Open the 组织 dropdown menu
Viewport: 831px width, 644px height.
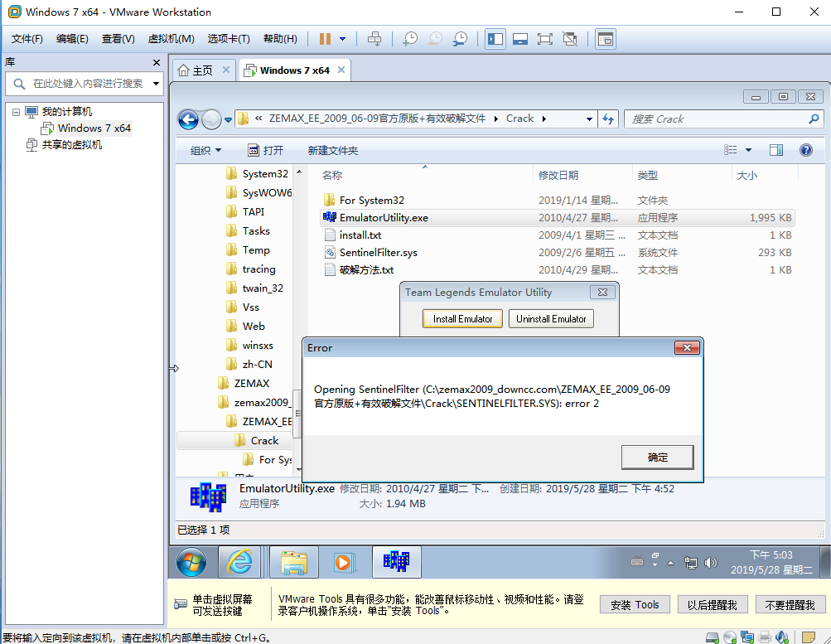205,151
